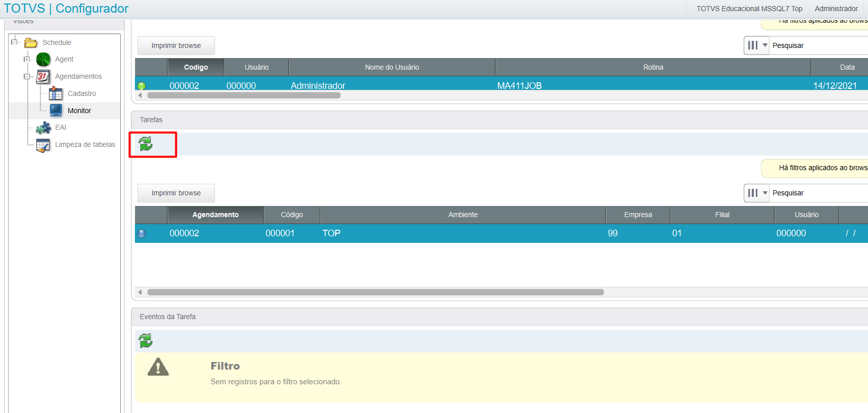Viewport: 868px width, 413px height.
Task: Click Imprimir browse button in Tarefas
Action: (x=176, y=193)
